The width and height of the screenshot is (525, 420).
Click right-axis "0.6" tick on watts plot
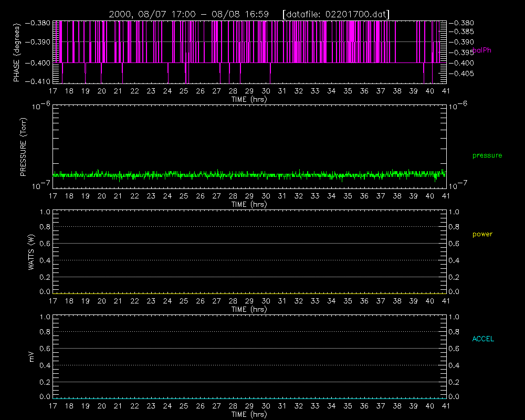pyautogui.click(x=454, y=244)
